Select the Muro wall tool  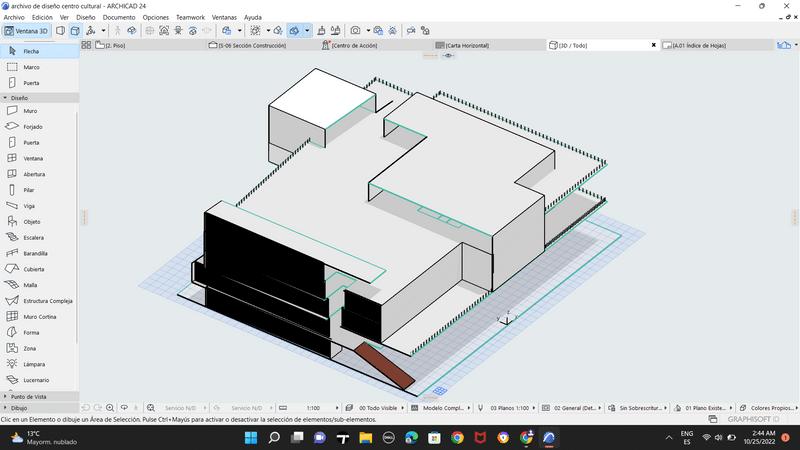(30, 111)
